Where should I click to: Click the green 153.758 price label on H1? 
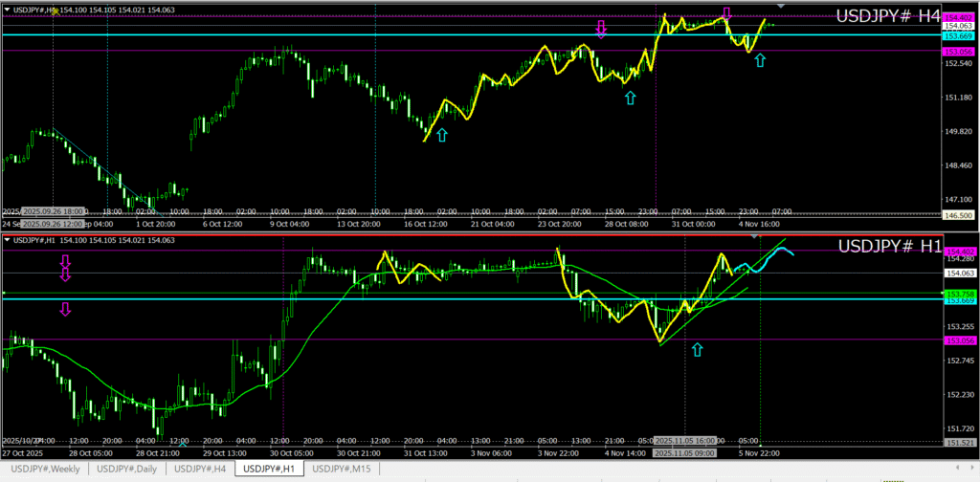[x=957, y=293]
